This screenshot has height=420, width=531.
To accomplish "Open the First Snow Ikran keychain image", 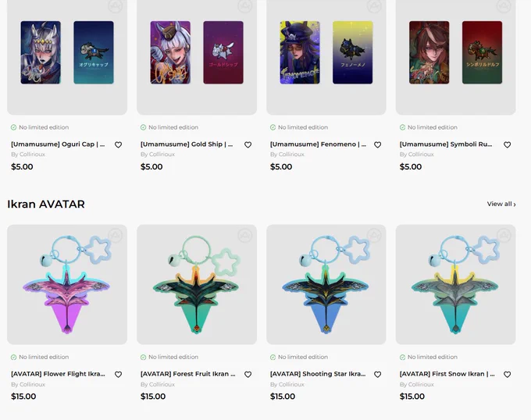I will pos(456,285).
